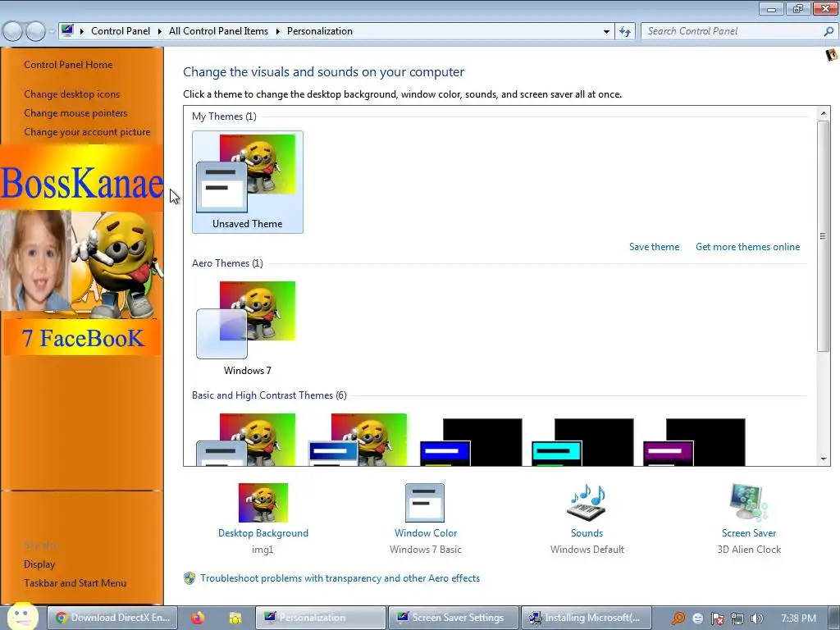Open Desktop Background settings icon
840x630 pixels.
pos(263,503)
